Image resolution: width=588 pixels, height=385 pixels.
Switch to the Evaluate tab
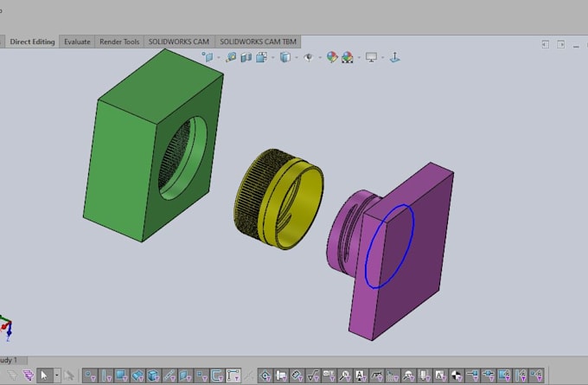click(77, 42)
